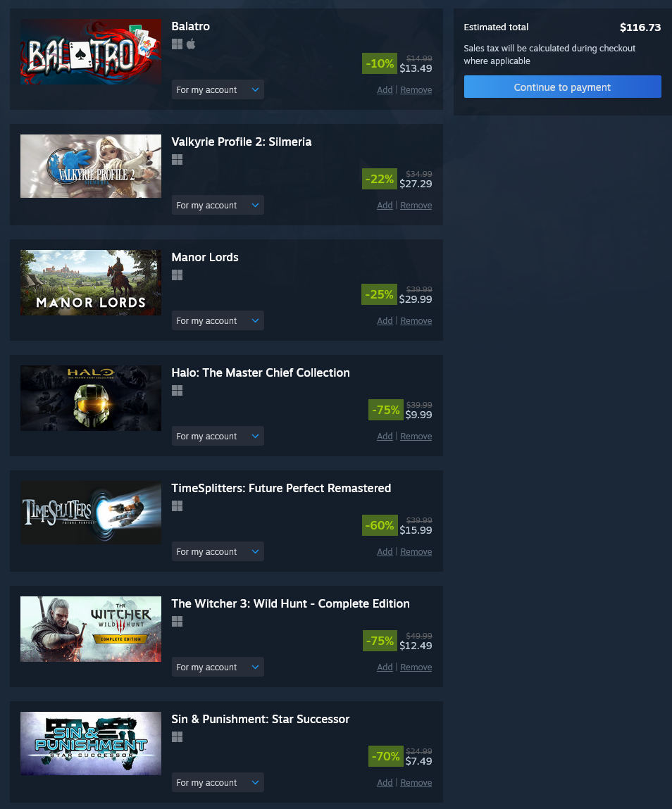The width and height of the screenshot is (672, 809).
Task: Remove Halo: The Master Chief Collection from cart
Action: click(416, 436)
